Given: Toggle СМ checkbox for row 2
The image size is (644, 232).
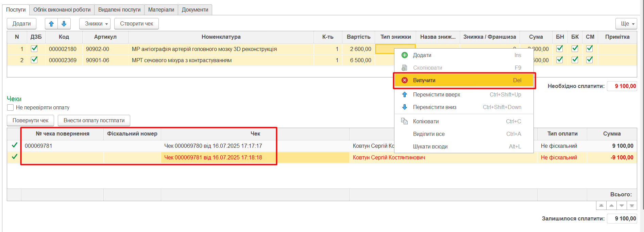Looking at the screenshot, I should click(x=590, y=60).
